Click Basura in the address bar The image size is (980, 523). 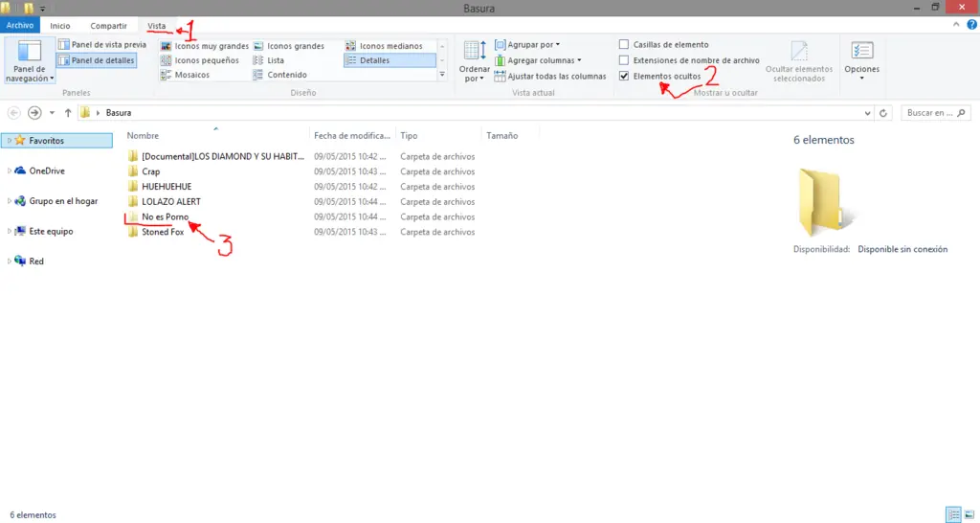[118, 113]
